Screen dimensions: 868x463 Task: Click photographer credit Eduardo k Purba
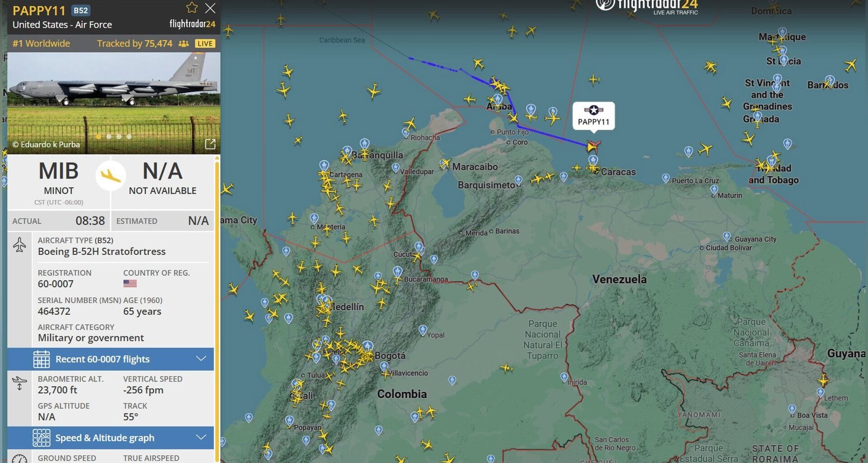47,145
